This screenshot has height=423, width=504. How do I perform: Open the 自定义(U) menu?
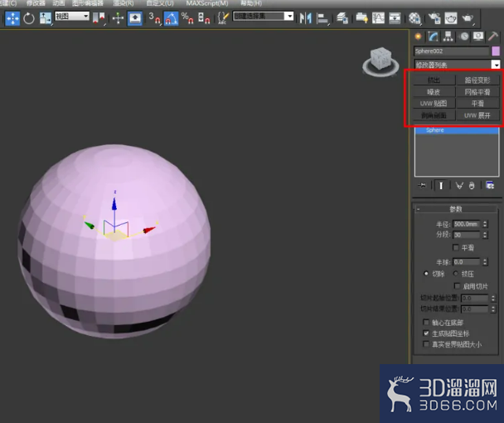tap(160, 3)
